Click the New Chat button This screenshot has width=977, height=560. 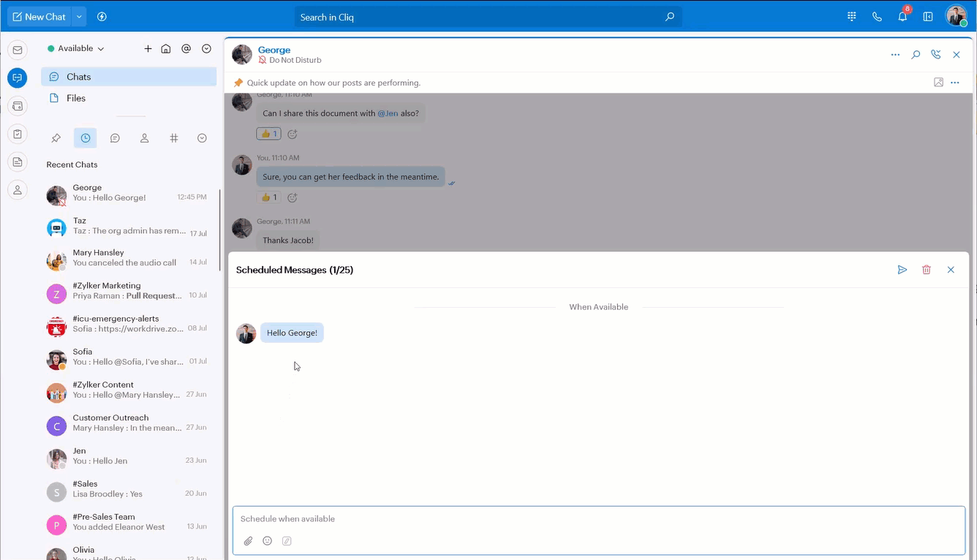[39, 17]
